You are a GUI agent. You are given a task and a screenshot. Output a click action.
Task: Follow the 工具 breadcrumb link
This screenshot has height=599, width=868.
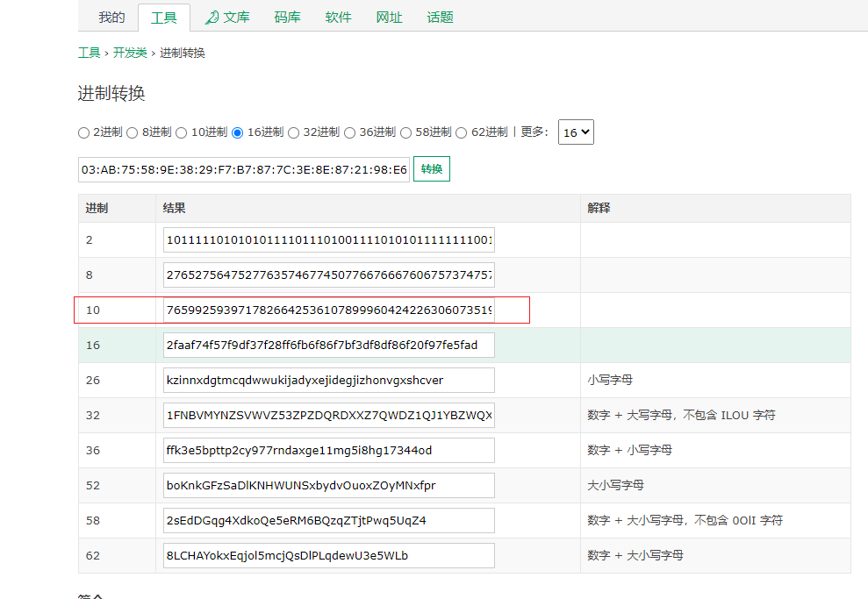point(90,53)
